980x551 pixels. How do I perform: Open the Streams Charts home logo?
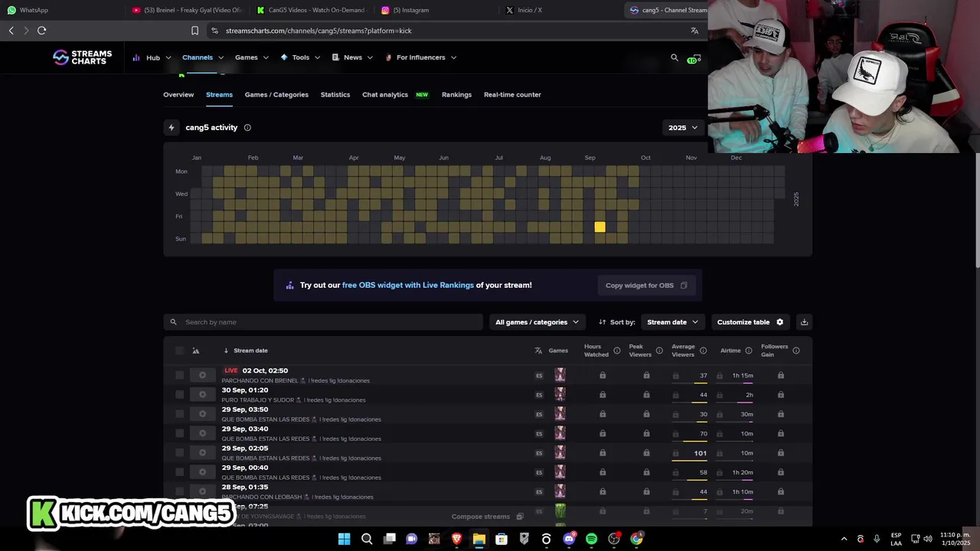pos(82,57)
